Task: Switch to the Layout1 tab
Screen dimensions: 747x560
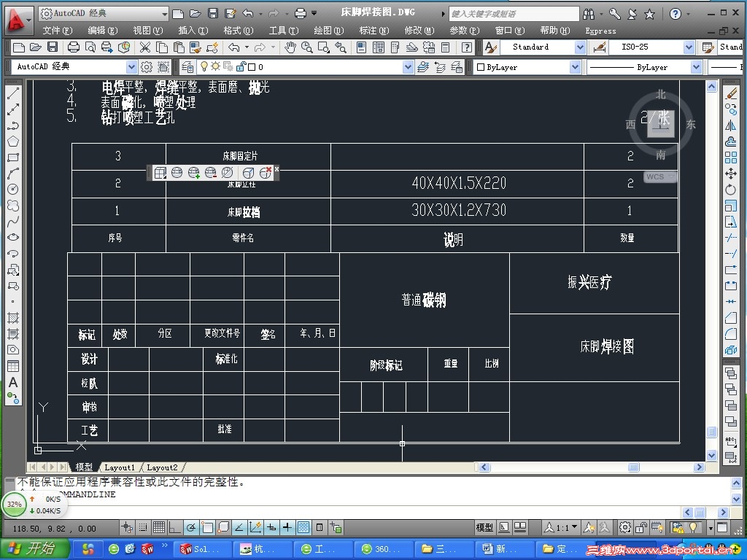Action: tap(120, 467)
